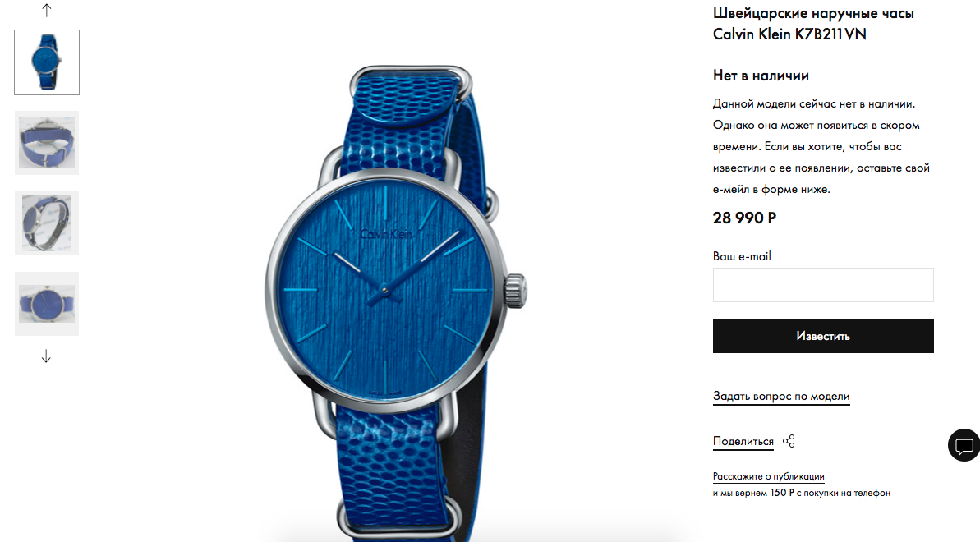Click the 28 990 ₽ price
The image size is (980, 542).
pos(744,218)
